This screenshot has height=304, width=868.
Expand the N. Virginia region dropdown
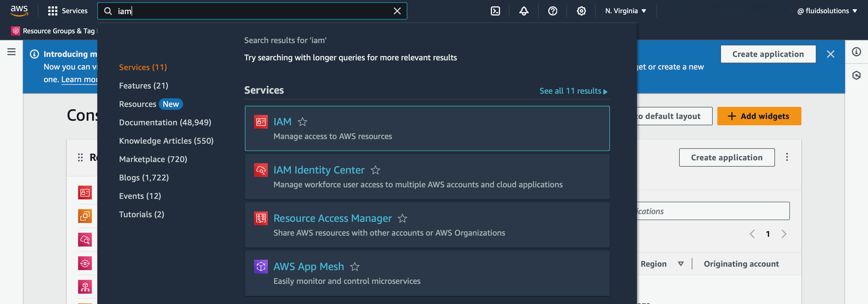coord(625,11)
